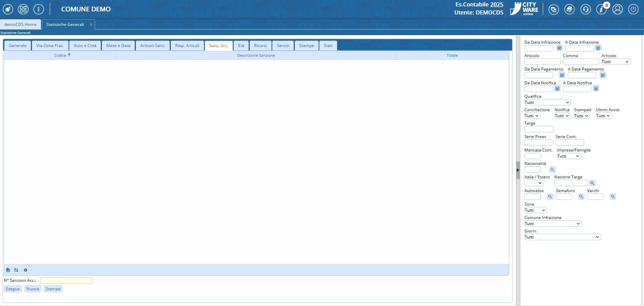The width and height of the screenshot is (644, 306).
Task: Switch to the Articoli-Sanz. tab
Action: [x=153, y=46]
